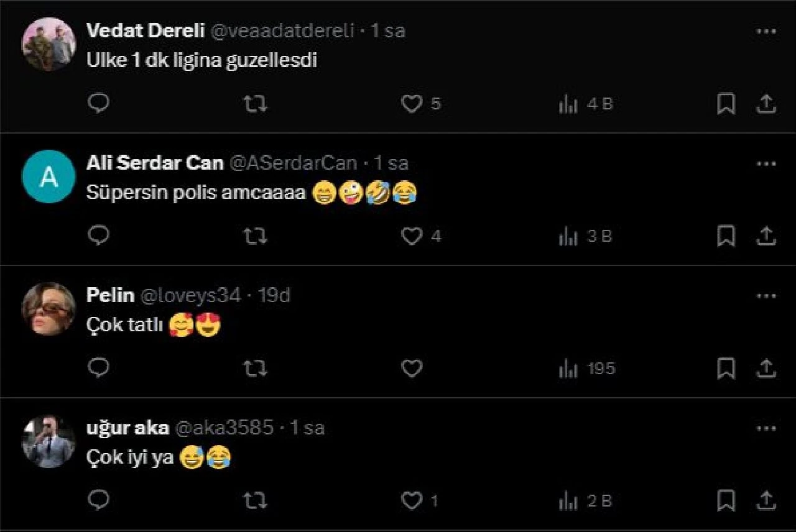Open more options for Vedat Dereli's tweet
Image resolution: width=796 pixels, height=532 pixels.
click(x=766, y=32)
